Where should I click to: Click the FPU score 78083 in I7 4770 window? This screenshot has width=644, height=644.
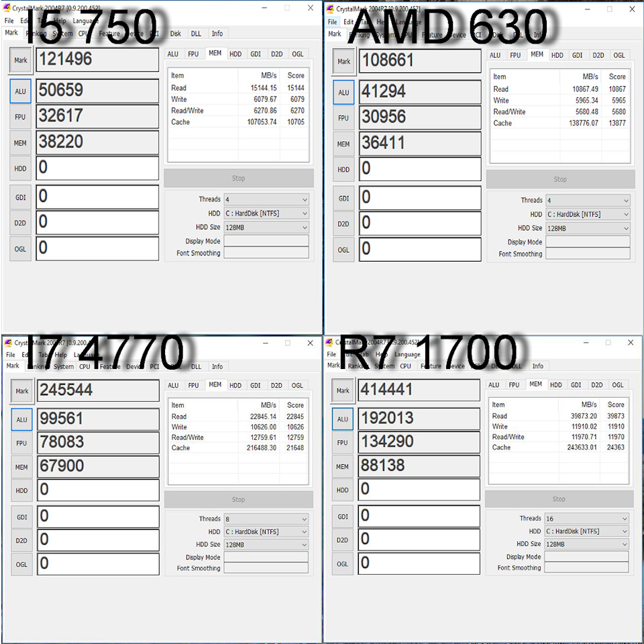click(98, 443)
